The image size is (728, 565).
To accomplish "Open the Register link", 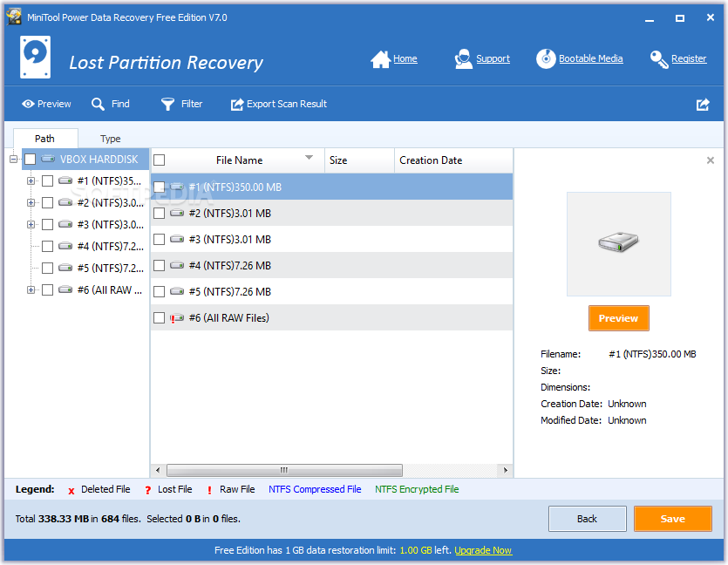I will coord(689,58).
